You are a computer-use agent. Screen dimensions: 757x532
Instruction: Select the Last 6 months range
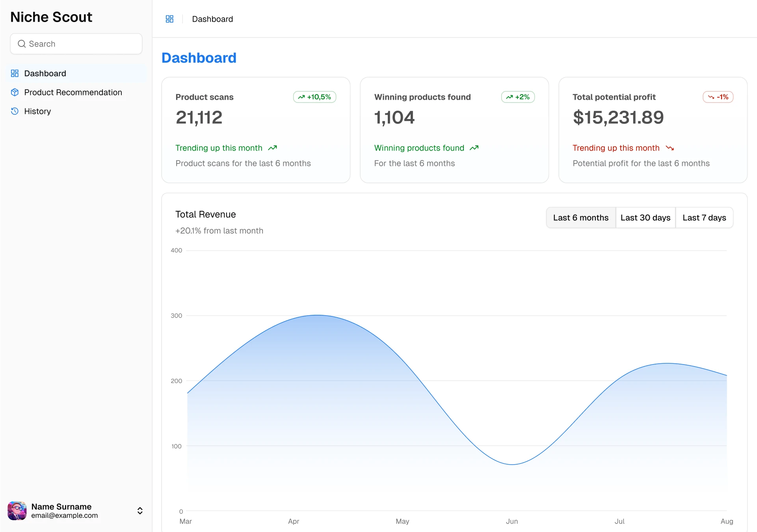pyautogui.click(x=580, y=218)
